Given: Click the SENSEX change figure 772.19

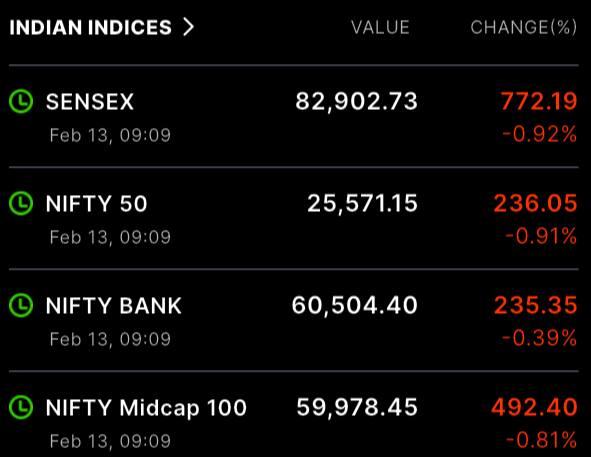Looking at the screenshot, I should [x=539, y=101].
